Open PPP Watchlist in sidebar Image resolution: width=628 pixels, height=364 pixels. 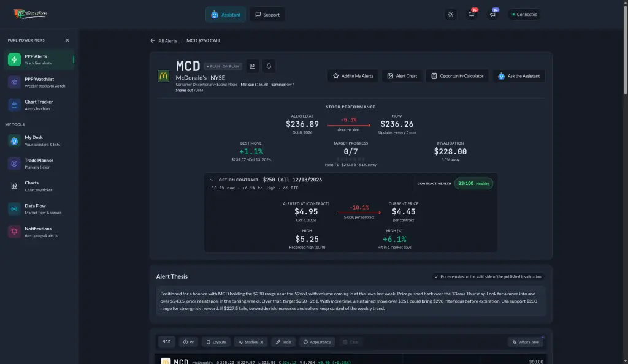coord(39,82)
